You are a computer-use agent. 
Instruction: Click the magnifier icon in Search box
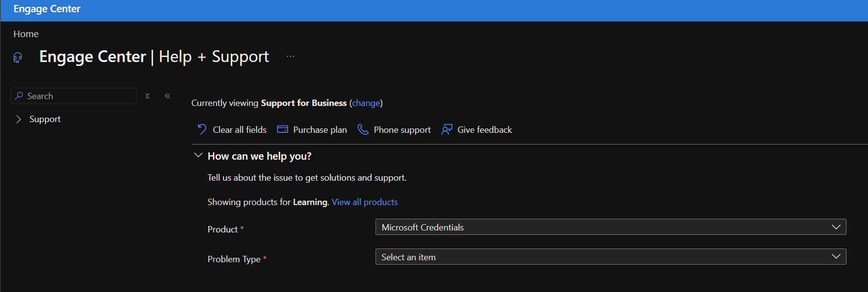19,96
